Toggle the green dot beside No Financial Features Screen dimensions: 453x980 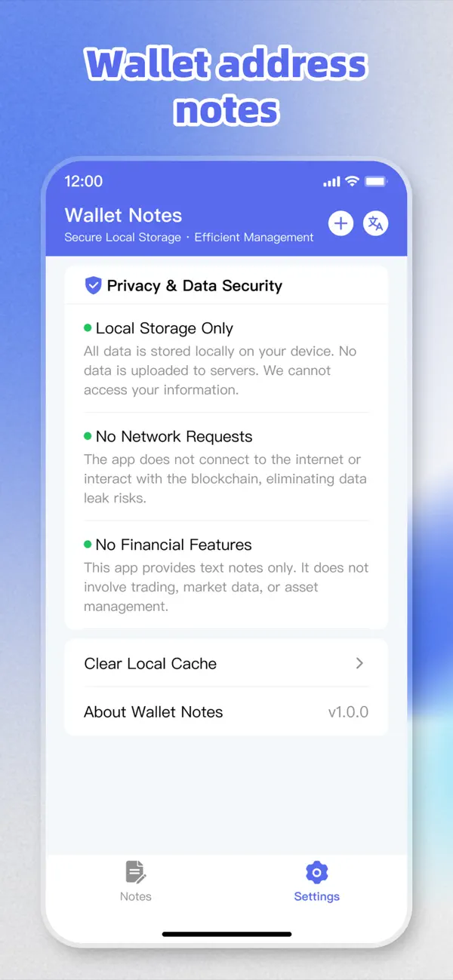(88, 544)
